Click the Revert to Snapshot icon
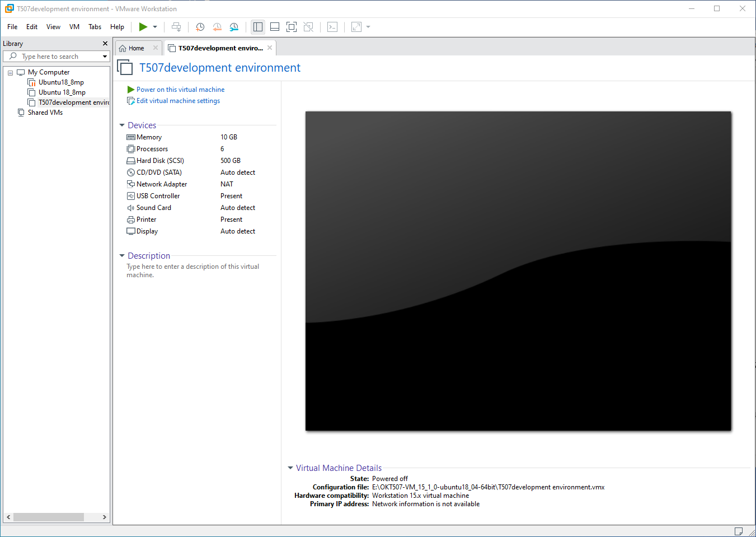 217,27
